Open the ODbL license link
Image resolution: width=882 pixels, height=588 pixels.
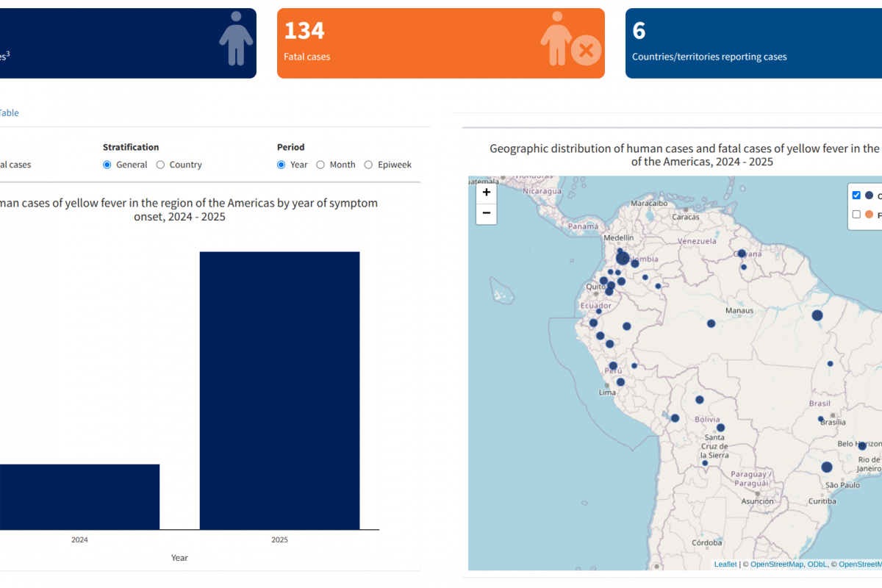point(816,564)
